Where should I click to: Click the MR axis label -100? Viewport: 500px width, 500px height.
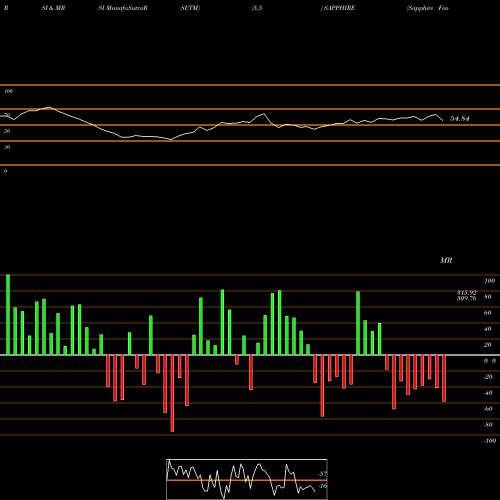pos(490,441)
